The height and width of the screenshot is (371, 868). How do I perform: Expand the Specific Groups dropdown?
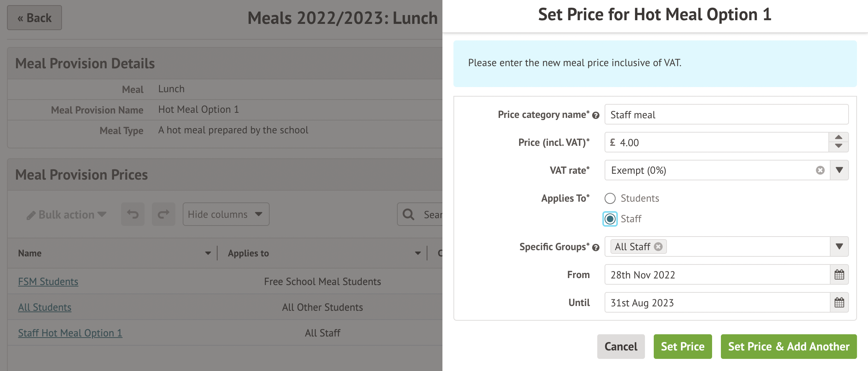tap(839, 246)
